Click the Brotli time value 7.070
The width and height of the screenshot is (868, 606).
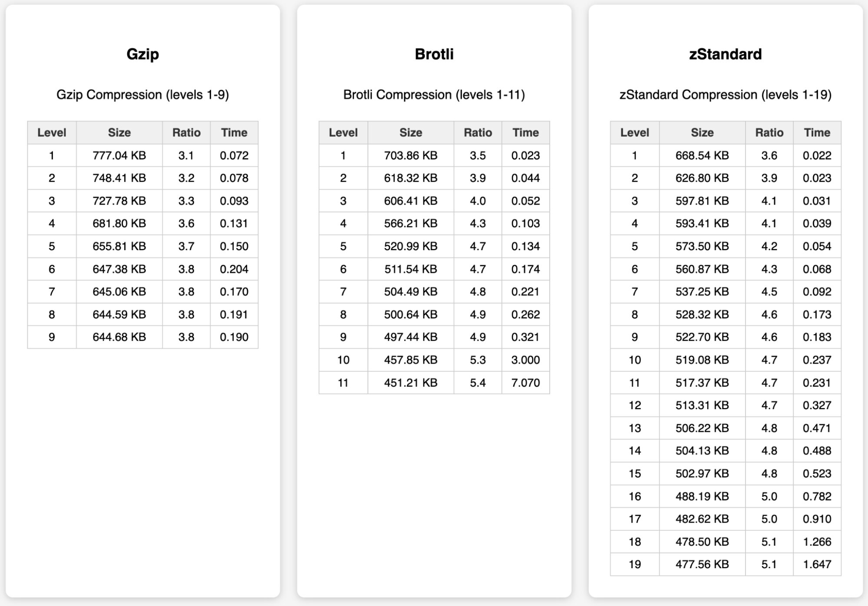tap(525, 383)
